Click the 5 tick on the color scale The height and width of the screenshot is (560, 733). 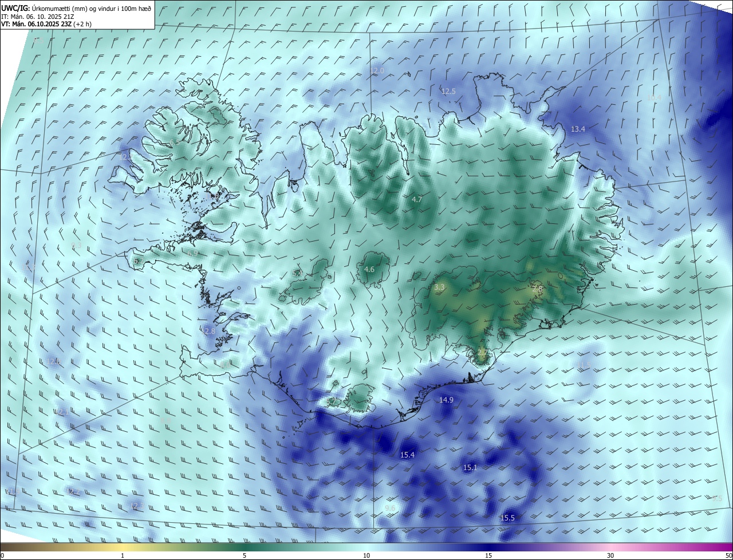click(245, 555)
